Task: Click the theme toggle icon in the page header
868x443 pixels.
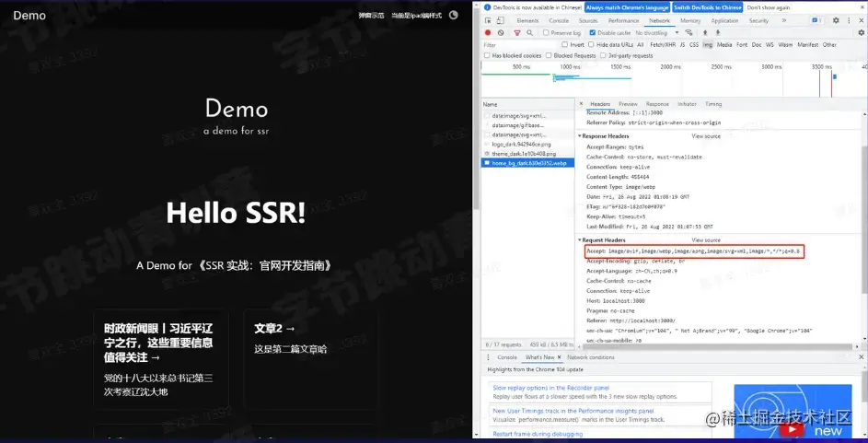Action: 454,15
